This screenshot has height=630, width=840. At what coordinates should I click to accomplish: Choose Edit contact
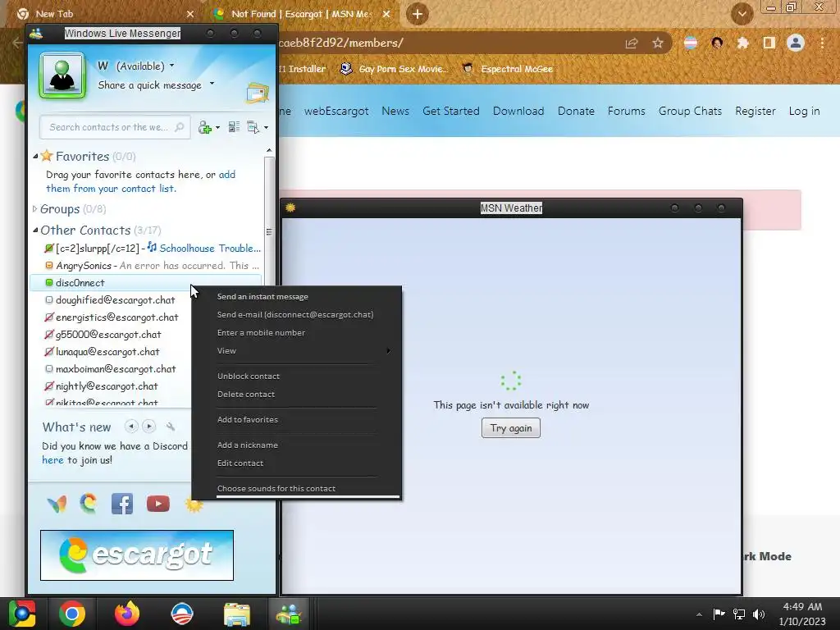click(296, 463)
